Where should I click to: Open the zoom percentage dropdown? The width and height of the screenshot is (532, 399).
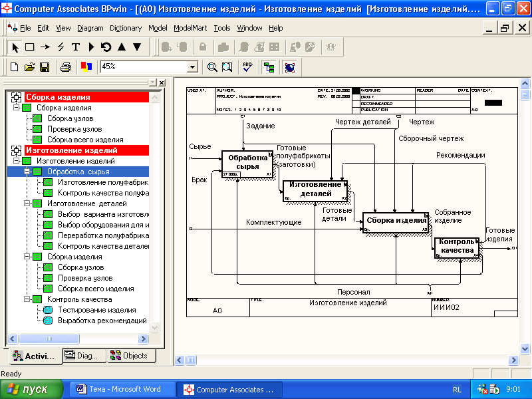(x=192, y=67)
